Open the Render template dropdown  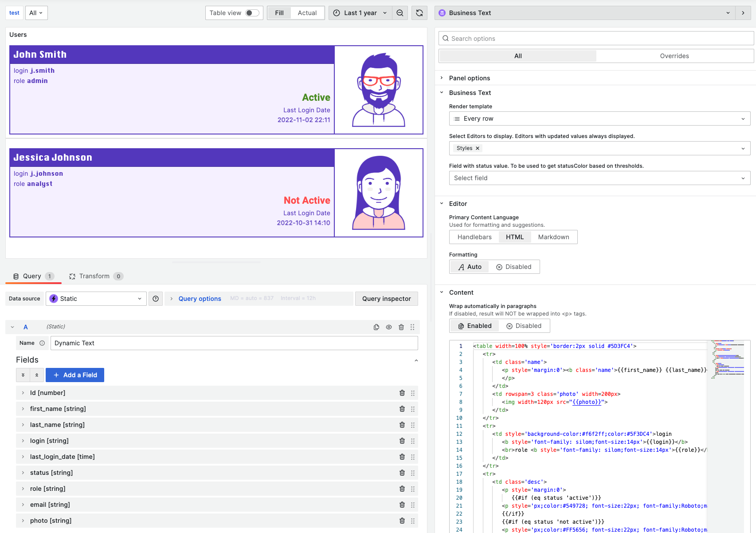click(599, 118)
